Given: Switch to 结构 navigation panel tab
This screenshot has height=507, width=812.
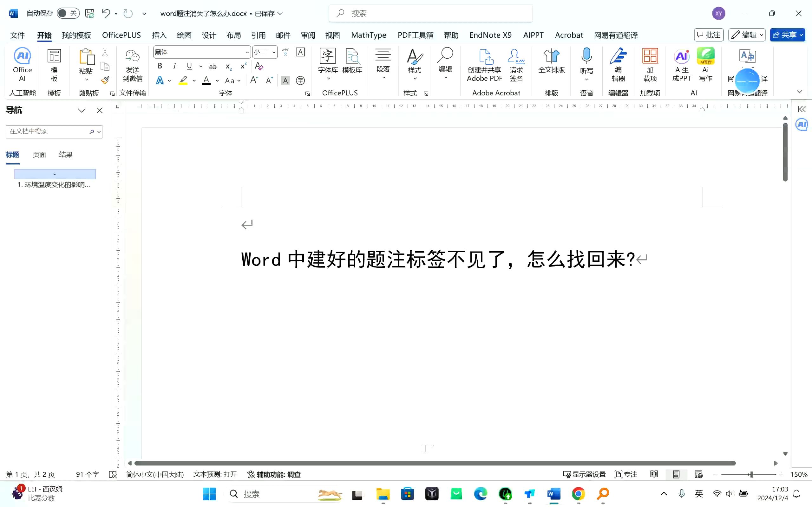Looking at the screenshot, I should (x=65, y=154).
